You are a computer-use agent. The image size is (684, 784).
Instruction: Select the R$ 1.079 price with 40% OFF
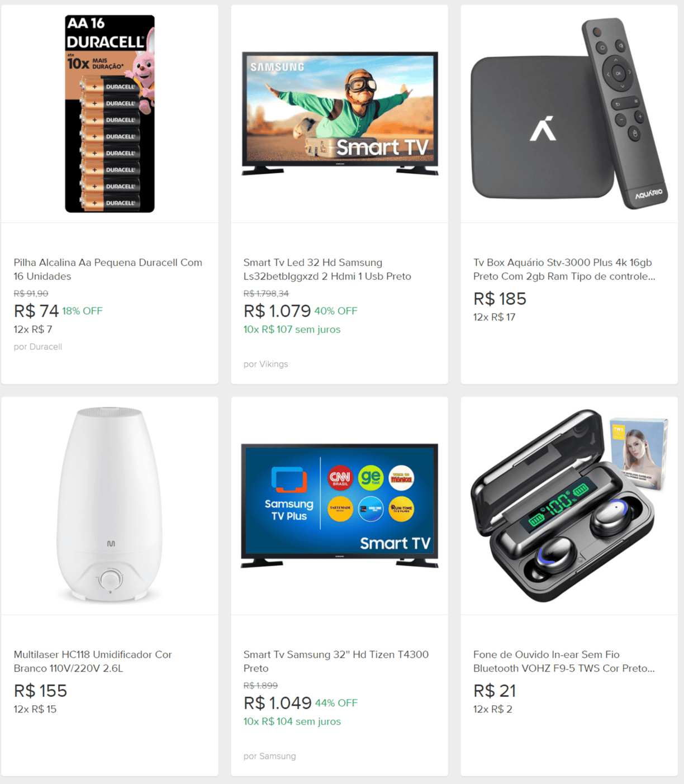tap(277, 311)
